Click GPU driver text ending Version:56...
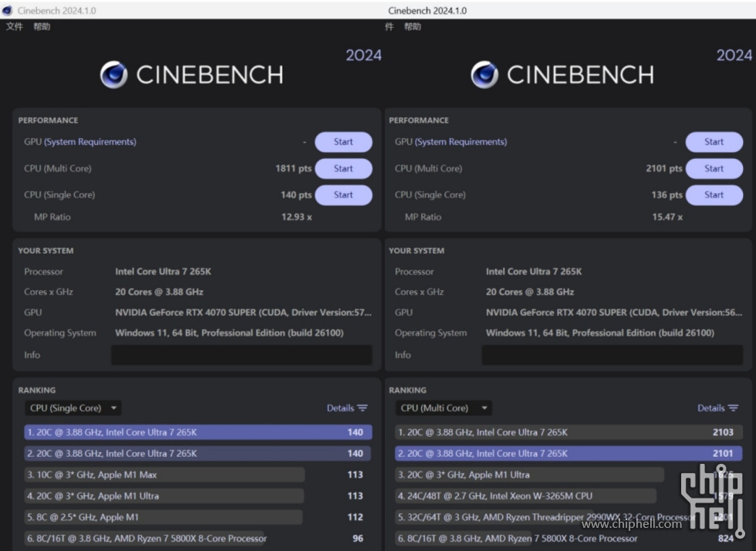 614,313
